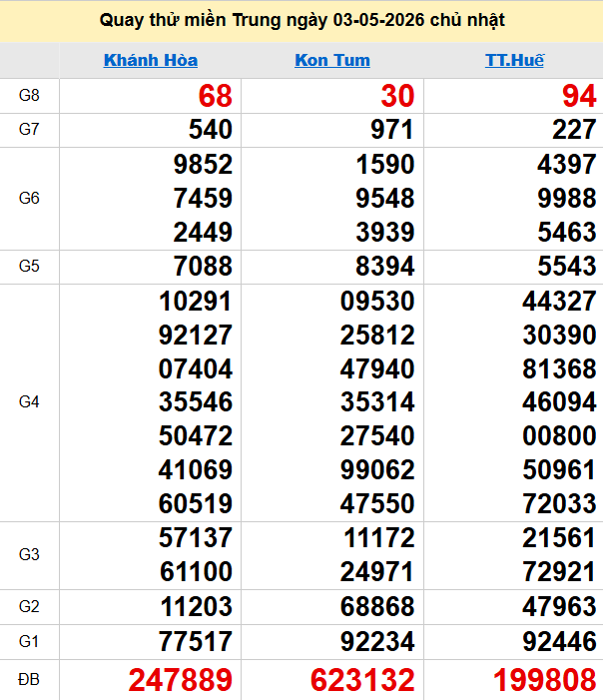Click the number 9988
Viewport: 603px width, 700px height.
567,198
